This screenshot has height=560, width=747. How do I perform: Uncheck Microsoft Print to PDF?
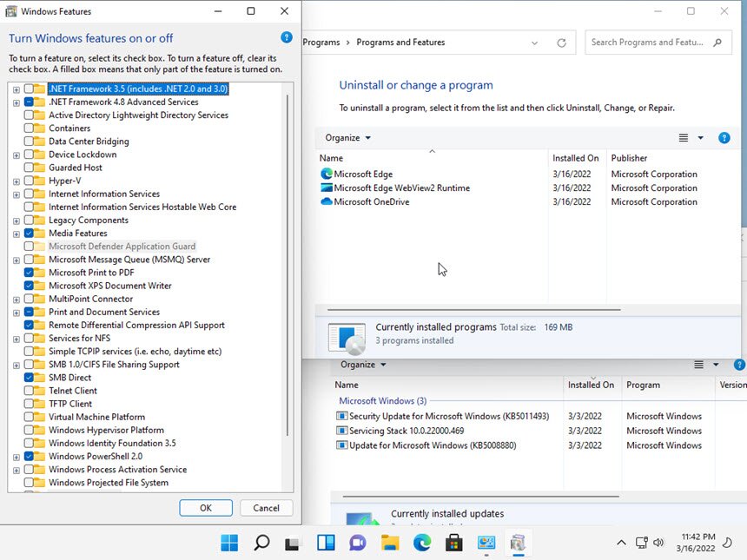[29, 273]
